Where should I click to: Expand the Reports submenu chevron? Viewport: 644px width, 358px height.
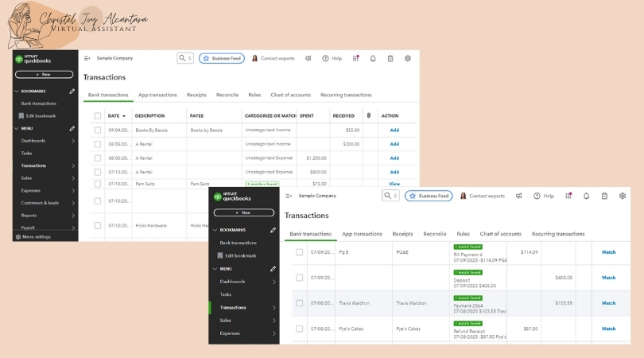[x=73, y=215]
